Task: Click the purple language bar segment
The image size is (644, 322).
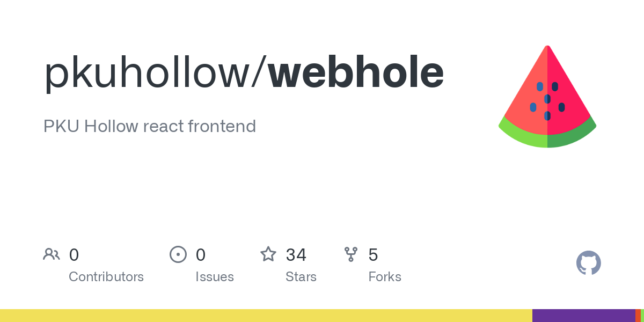Action: [584, 316]
